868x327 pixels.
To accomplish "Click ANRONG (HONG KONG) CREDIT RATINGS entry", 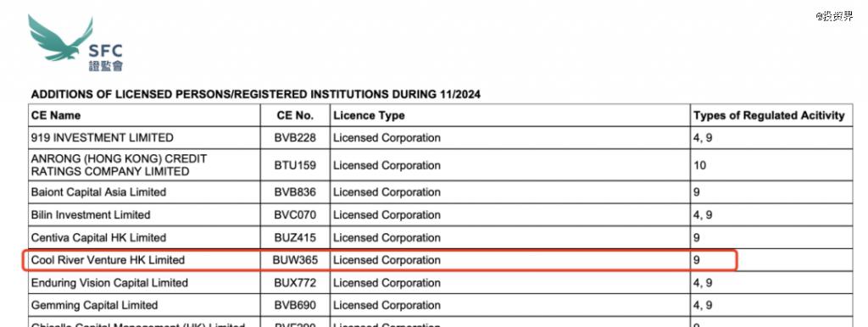I will (x=119, y=165).
